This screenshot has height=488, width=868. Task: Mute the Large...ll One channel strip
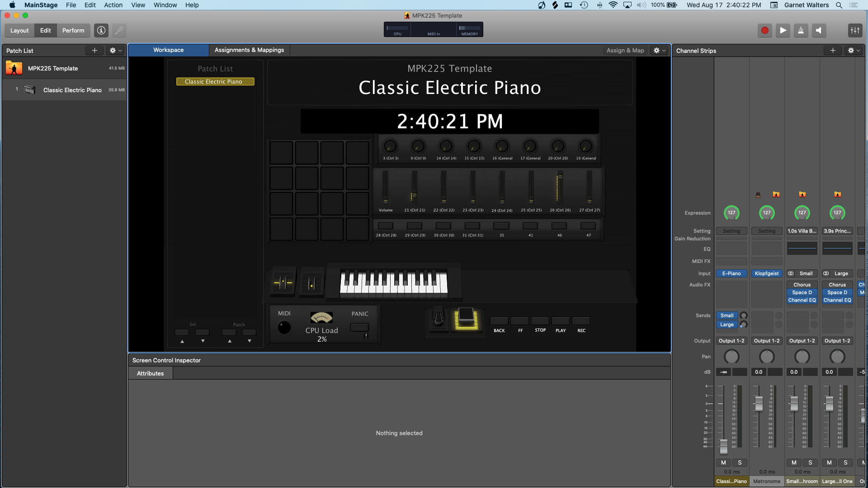[829, 463]
